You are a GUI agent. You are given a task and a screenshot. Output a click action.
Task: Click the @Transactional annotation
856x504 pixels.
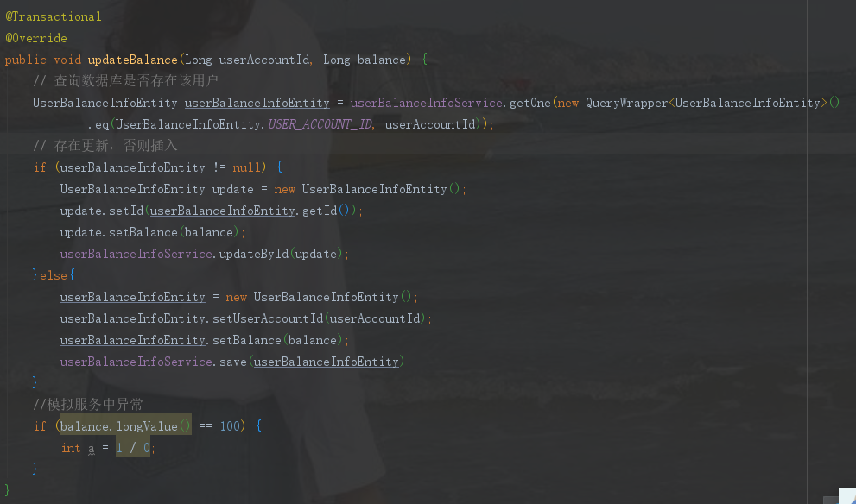54,17
